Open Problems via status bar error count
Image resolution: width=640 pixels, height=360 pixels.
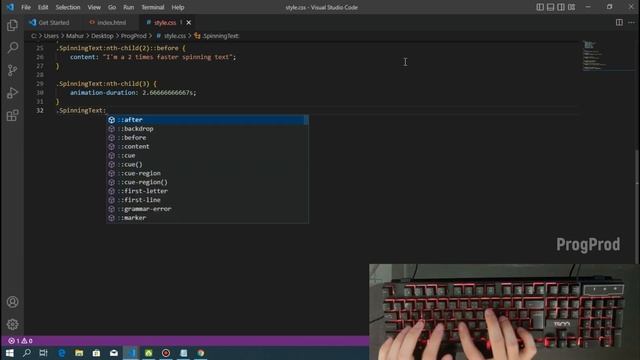tap(20, 341)
